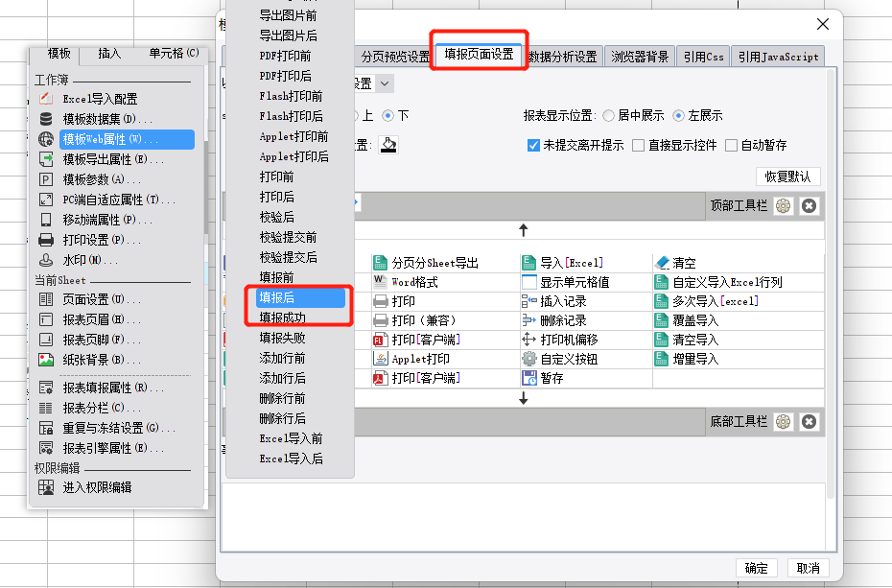892x588 pixels.
Task: Select 增量导入 in the button list
Action: point(695,359)
